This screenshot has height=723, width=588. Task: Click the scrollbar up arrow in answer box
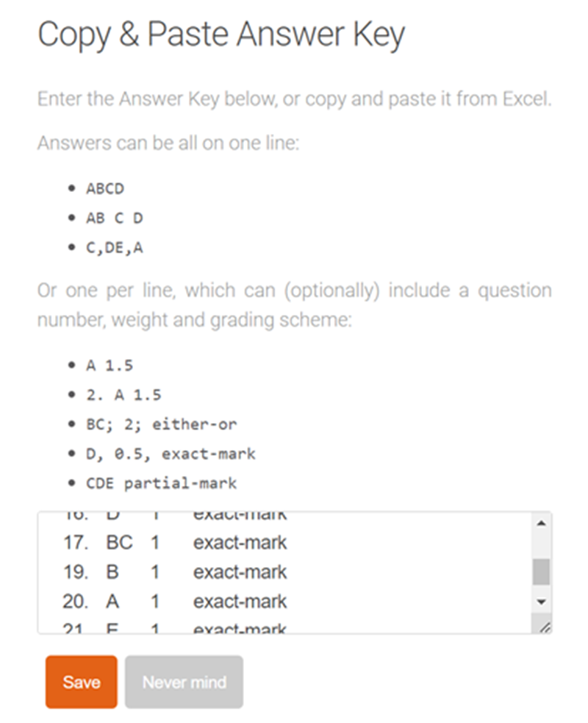pos(541,523)
